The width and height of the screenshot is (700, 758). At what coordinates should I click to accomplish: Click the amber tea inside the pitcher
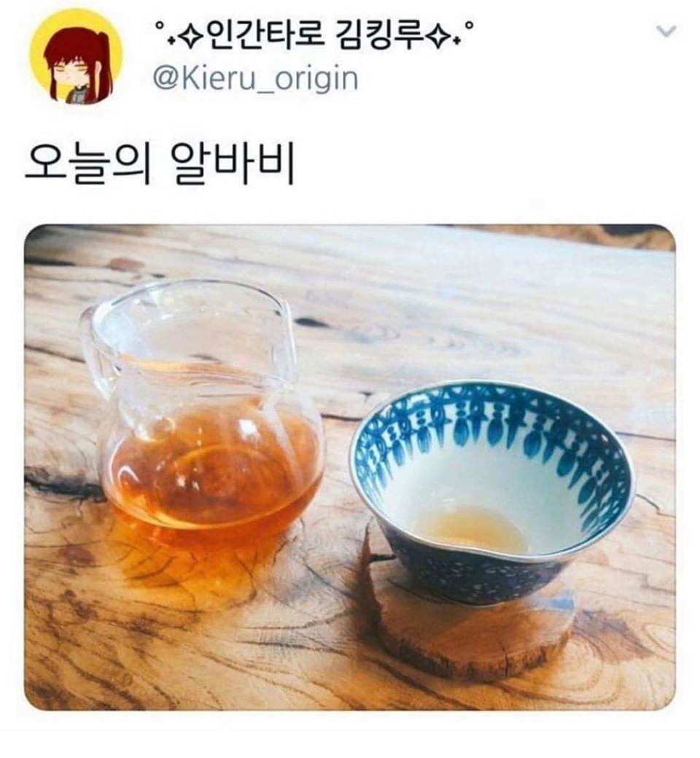pyautogui.click(x=213, y=483)
